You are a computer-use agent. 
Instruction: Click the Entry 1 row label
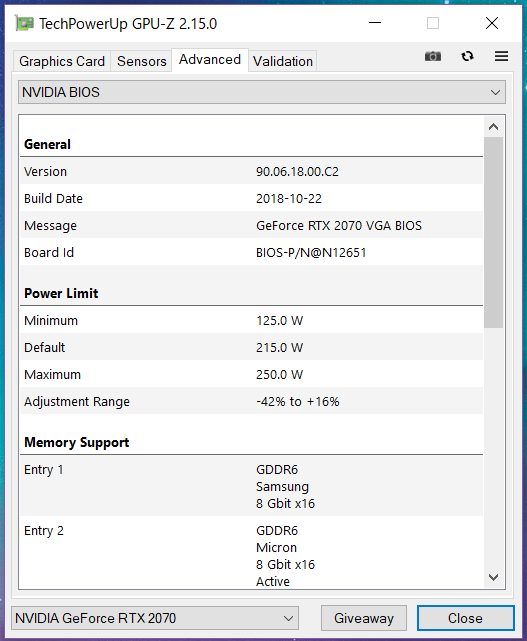point(44,470)
